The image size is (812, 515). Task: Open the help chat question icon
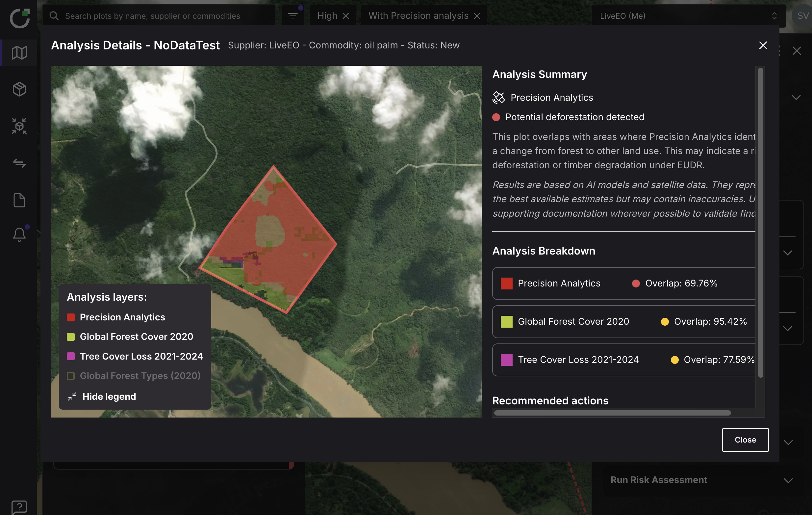(19, 506)
